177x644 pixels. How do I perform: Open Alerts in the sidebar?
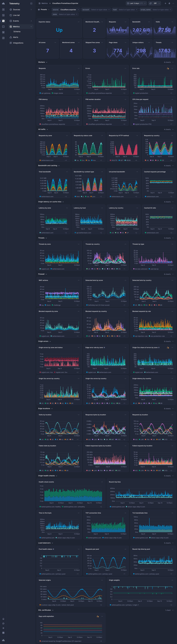click(21, 37)
